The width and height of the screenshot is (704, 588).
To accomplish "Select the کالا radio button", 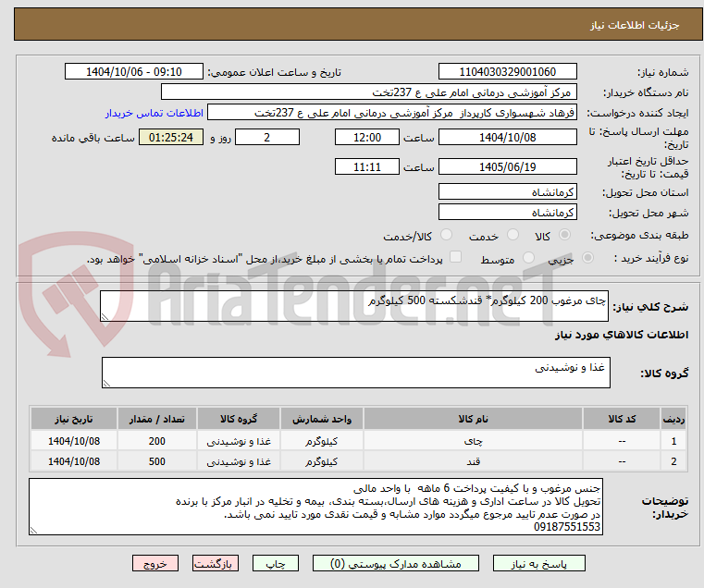I will click(x=564, y=235).
